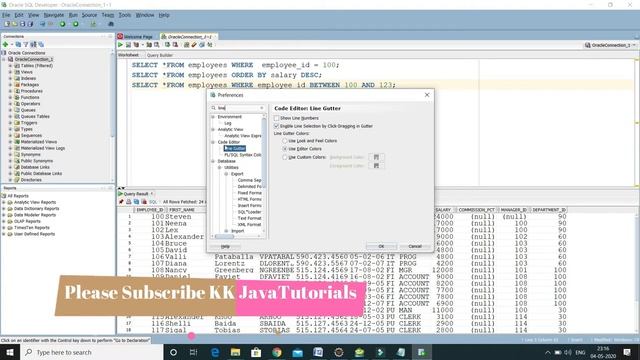Screen dimensions: 640x360
Task: Collapse the Code Editor node in Preferences tree
Action: 213,142
